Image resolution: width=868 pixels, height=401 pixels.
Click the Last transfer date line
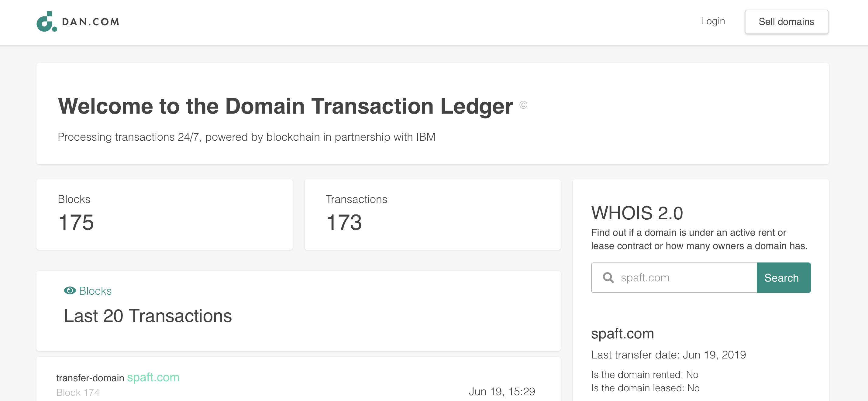point(669,355)
